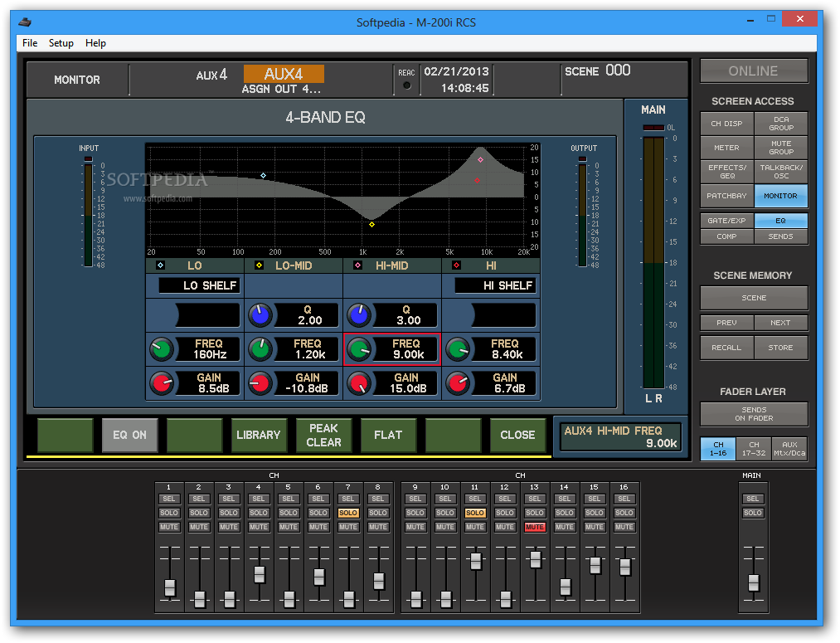The height and width of the screenshot is (643, 840).
Task: Toggle SENDS ON FADER
Action: [754, 414]
